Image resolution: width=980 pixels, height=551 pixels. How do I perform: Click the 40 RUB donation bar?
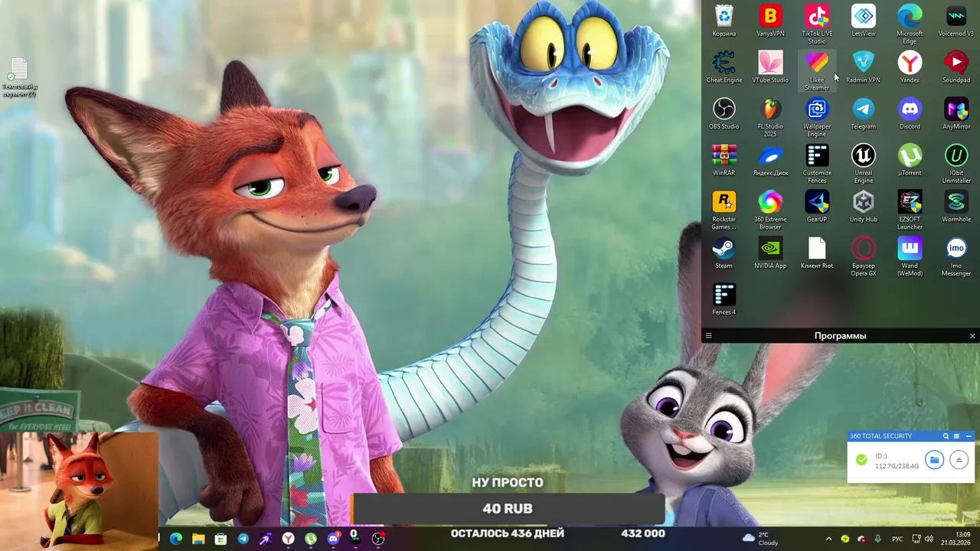pyautogui.click(x=507, y=508)
